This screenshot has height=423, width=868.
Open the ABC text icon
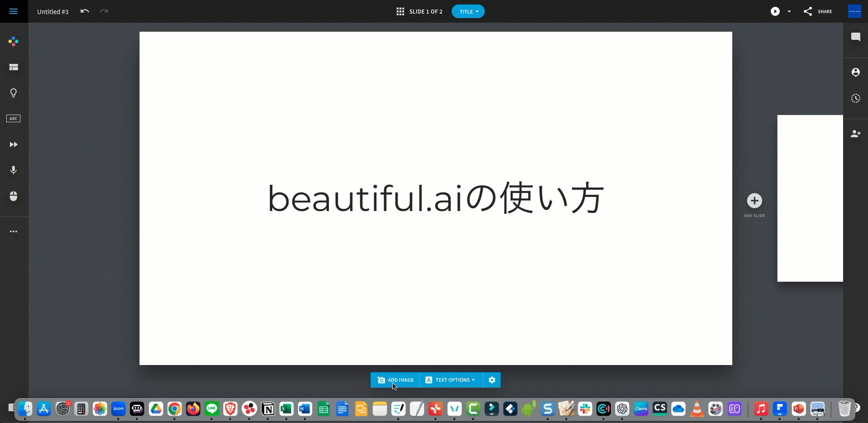14,119
